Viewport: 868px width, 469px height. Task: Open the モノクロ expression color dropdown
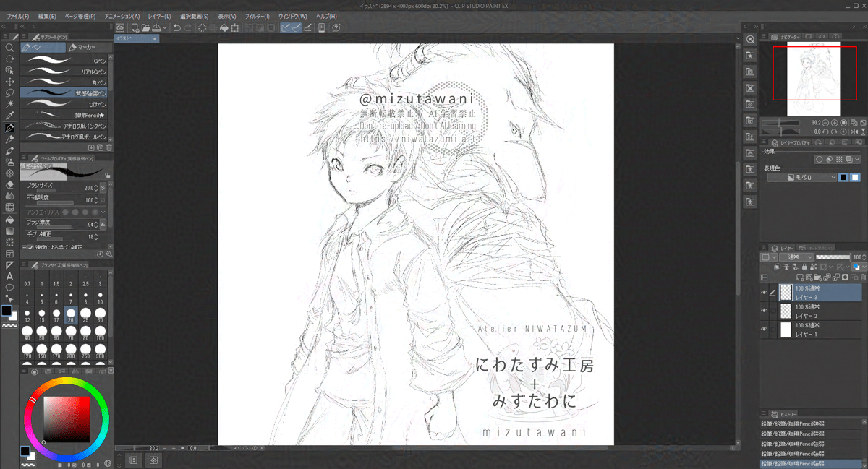point(801,177)
